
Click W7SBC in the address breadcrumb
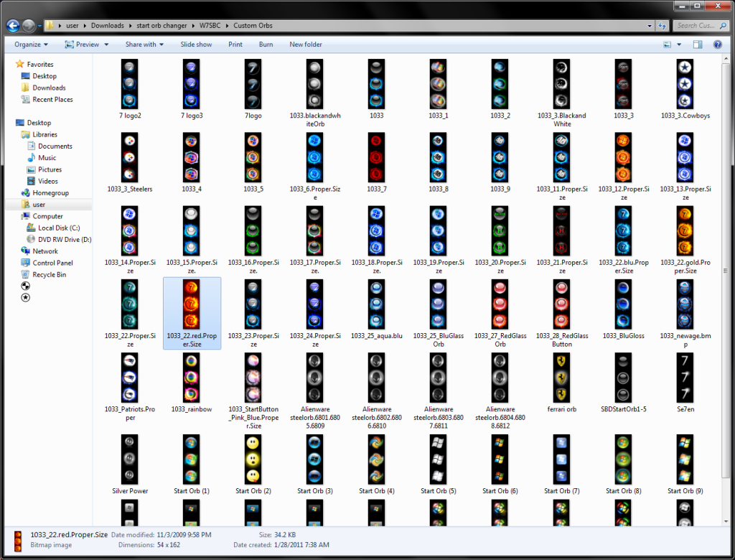pyautogui.click(x=210, y=26)
